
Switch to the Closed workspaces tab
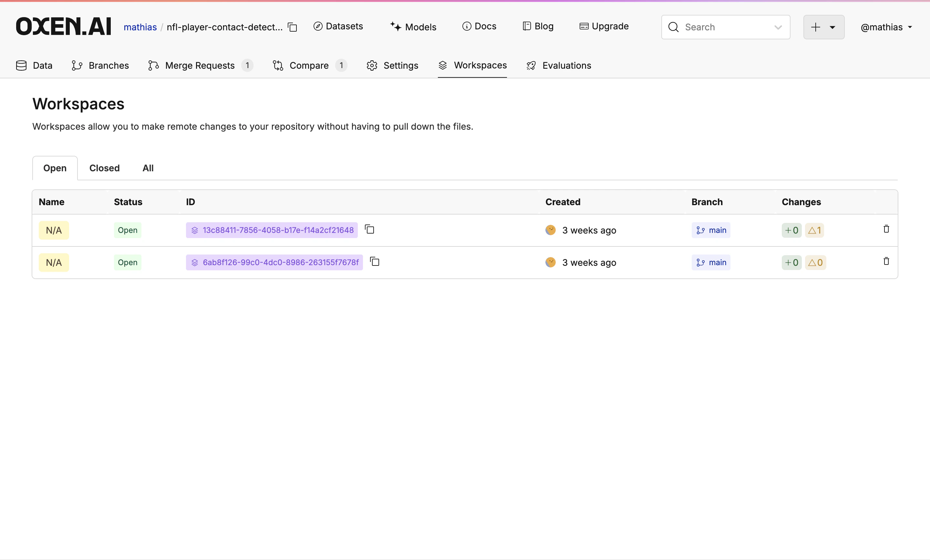click(104, 168)
